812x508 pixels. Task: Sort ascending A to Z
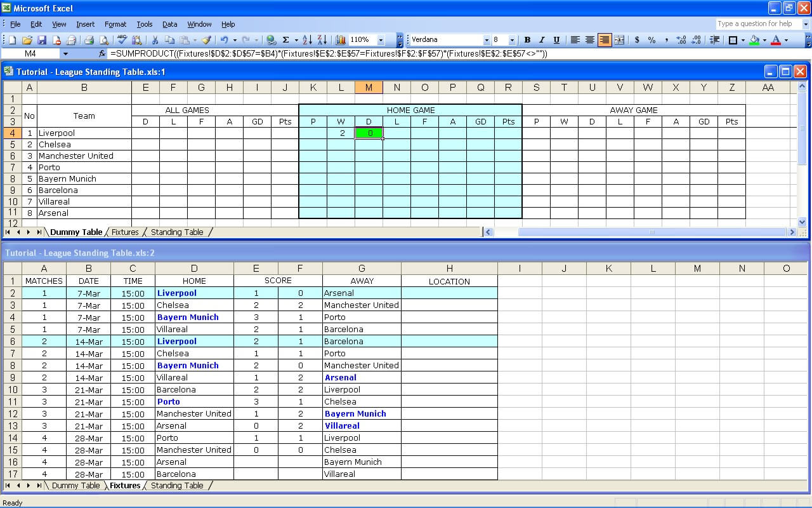pos(307,40)
